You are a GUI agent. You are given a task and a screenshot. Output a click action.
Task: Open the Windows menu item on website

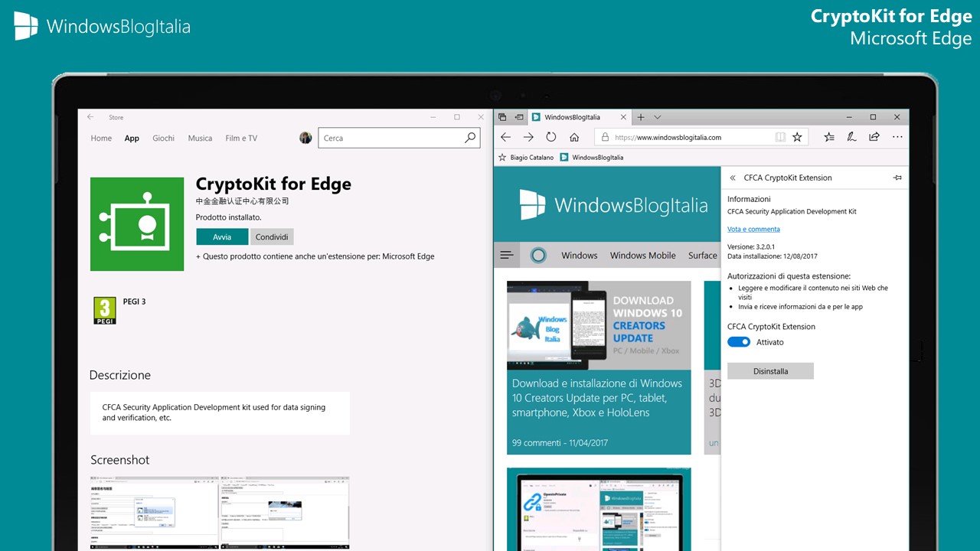coord(579,256)
